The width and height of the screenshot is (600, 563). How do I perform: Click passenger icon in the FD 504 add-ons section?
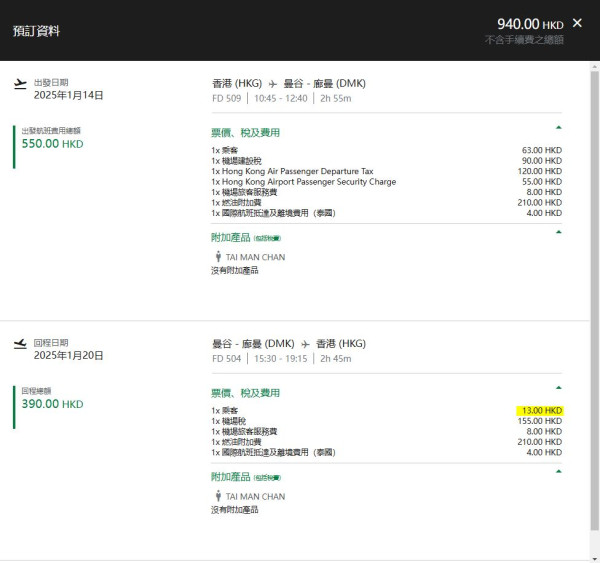218,497
